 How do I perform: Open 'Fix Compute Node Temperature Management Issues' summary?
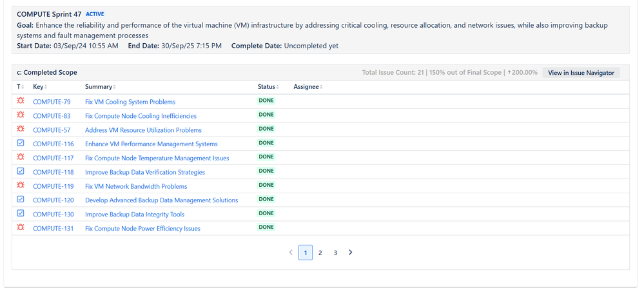click(x=157, y=158)
